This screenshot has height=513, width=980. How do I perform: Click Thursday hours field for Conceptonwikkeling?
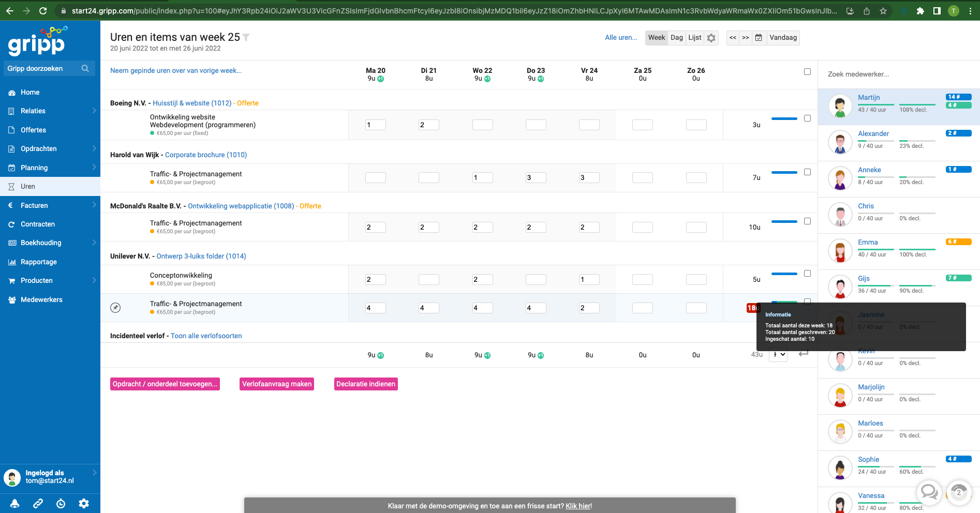click(536, 279)
